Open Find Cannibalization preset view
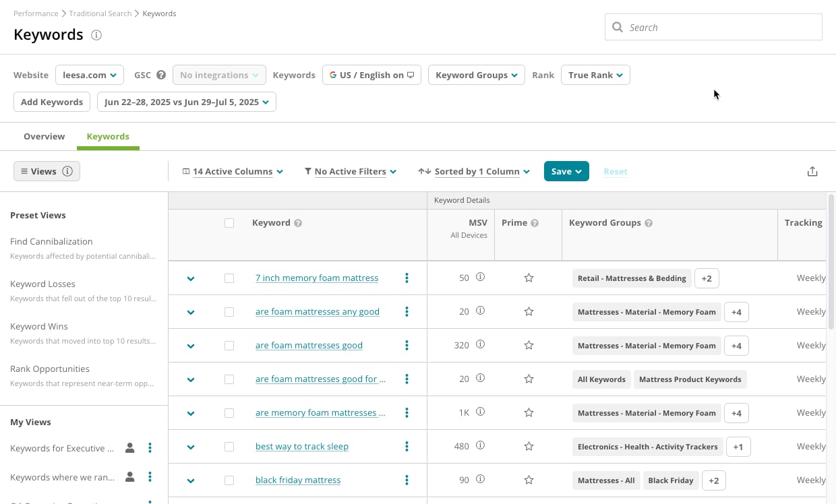 coord(51,241)
